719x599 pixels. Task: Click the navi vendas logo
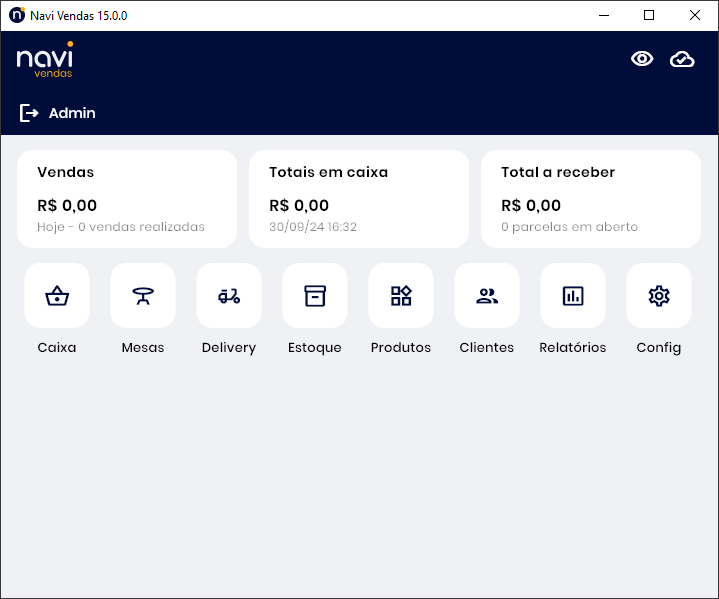45,60
